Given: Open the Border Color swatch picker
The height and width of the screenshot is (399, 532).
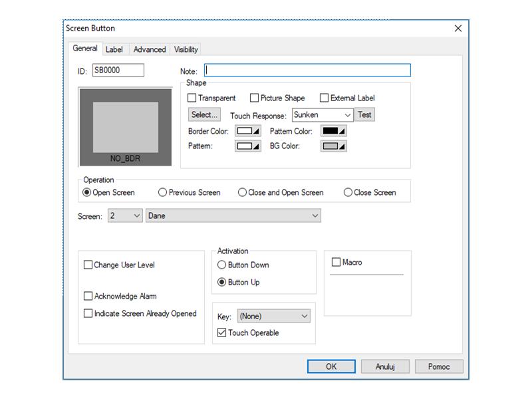Looking at the screenshot, I should click(248, 131).
